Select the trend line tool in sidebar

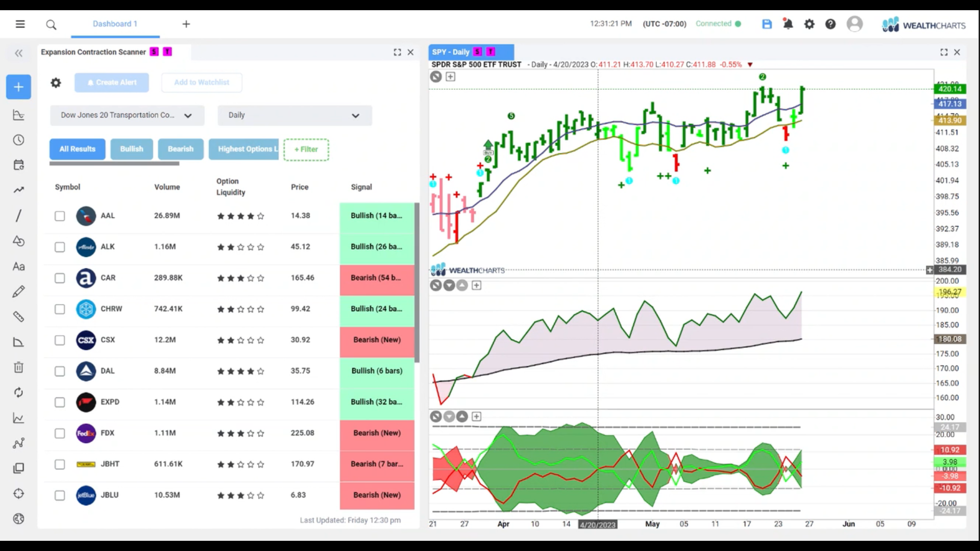click(18, 190)
